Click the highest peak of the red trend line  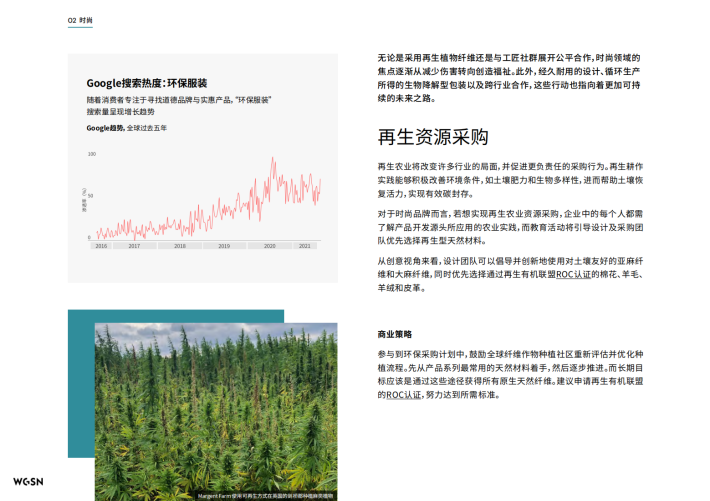coord(273,158)
